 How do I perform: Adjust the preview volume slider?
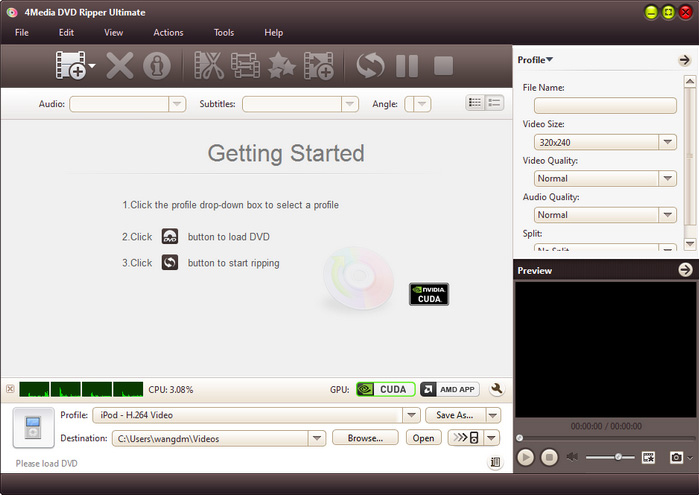[x=618, y=457]
